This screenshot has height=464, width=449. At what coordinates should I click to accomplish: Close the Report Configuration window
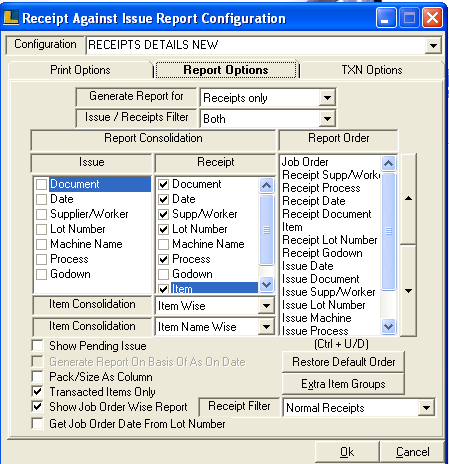point(432,18)
